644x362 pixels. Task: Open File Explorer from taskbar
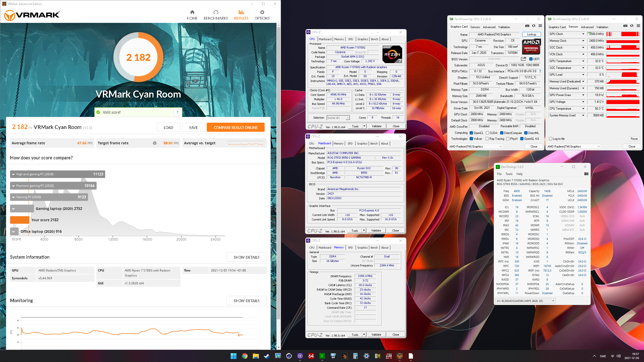click(256, 356)
